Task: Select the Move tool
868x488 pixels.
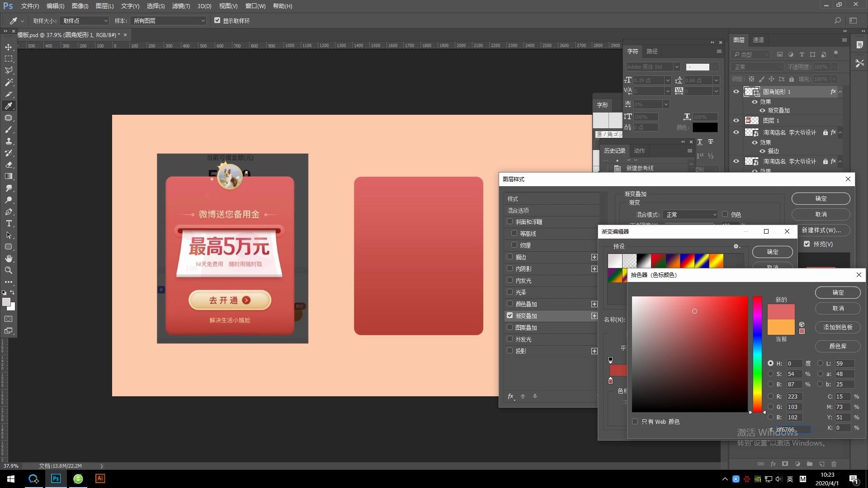Action: pos(9,47)
